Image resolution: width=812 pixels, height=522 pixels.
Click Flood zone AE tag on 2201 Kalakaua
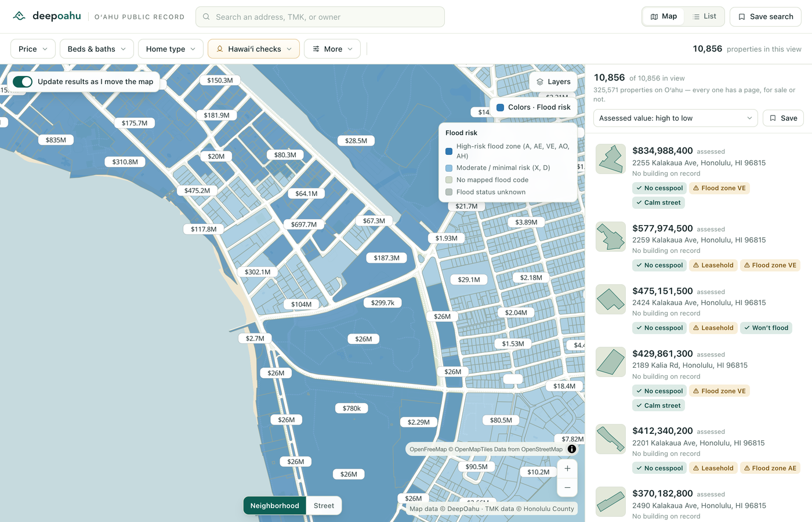click(x=770, y=468)
